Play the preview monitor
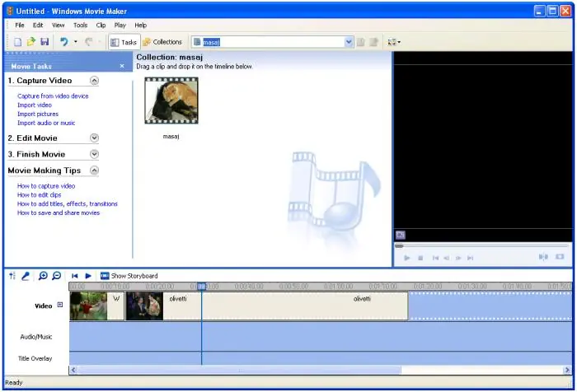 [x=407, y=258]
